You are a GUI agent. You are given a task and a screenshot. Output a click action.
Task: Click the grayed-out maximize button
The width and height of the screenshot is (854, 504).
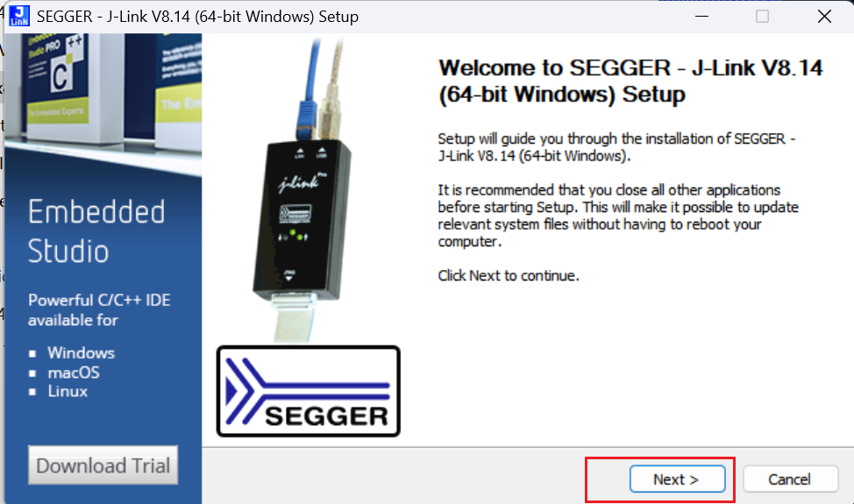point(763,17)
